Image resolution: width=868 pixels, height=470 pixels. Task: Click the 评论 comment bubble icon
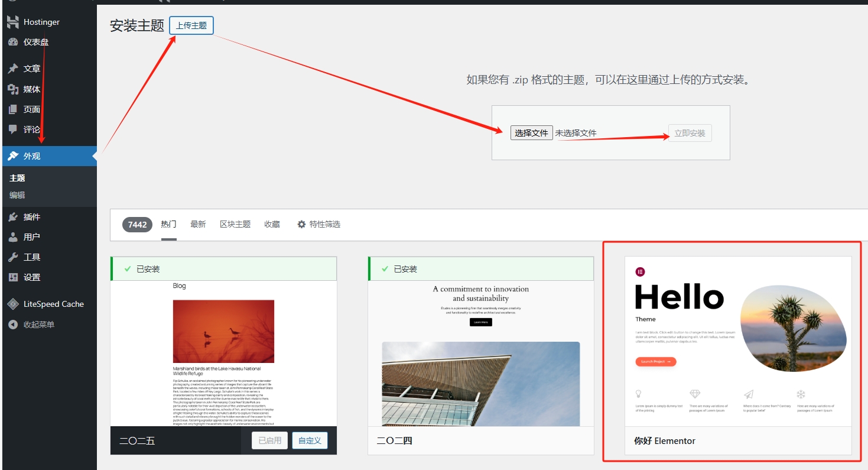13,129
